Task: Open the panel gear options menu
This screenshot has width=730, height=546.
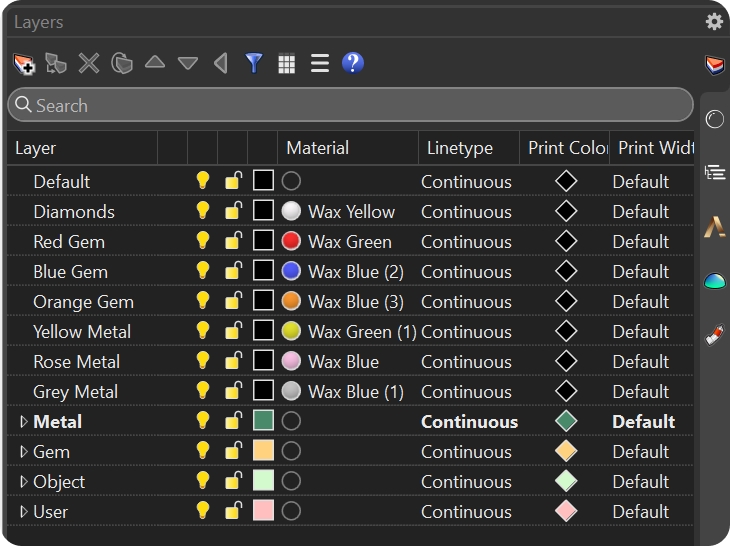Action: coord(714,22)
